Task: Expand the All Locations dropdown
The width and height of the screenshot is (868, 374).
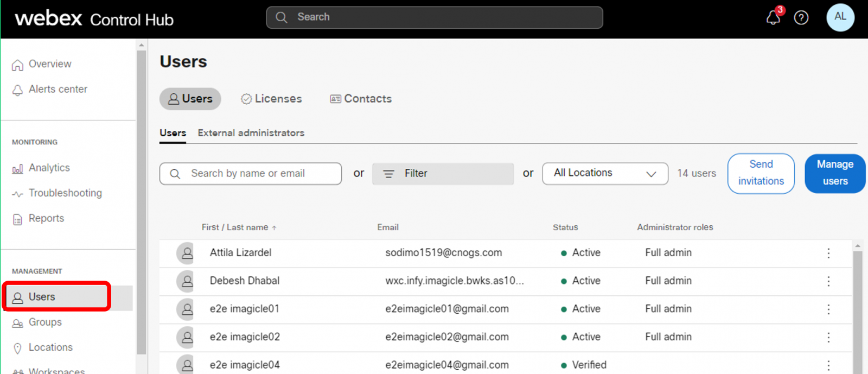Action: coord(605,174)
